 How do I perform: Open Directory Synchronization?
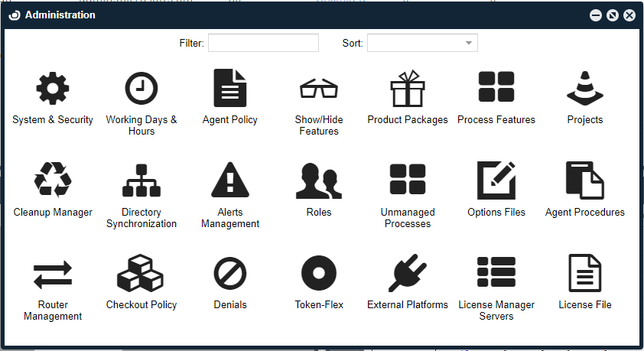tap(141, 181)
